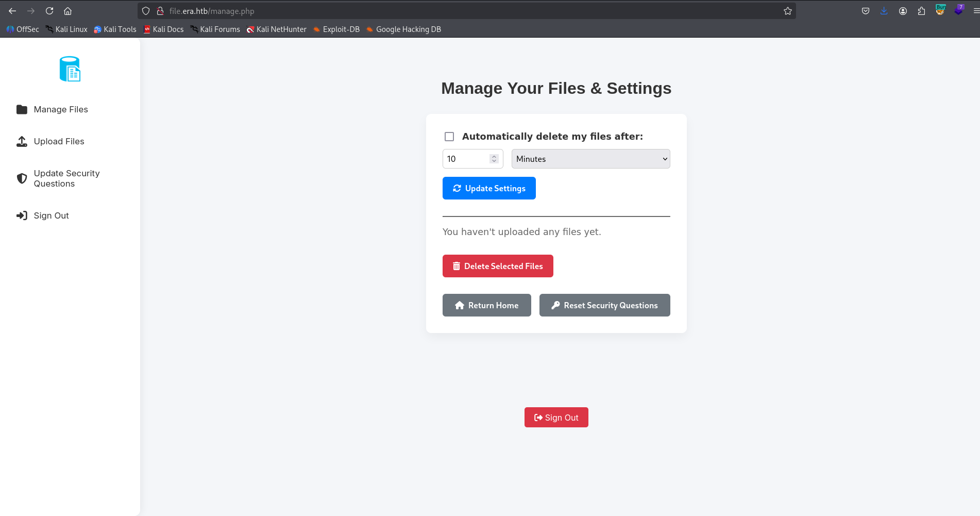Bookmark this page with the star icon
Screen dimensions: 980x516
point(787,10)
